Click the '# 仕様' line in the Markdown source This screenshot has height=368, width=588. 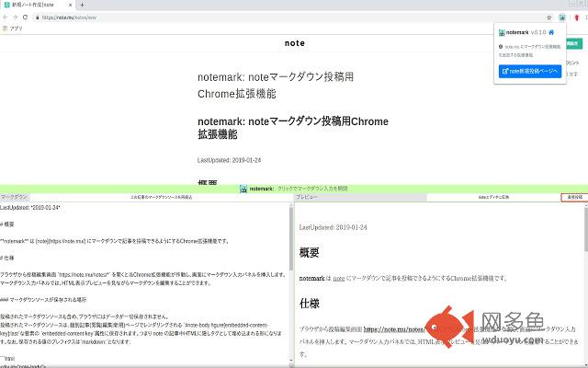coord(7,258)
